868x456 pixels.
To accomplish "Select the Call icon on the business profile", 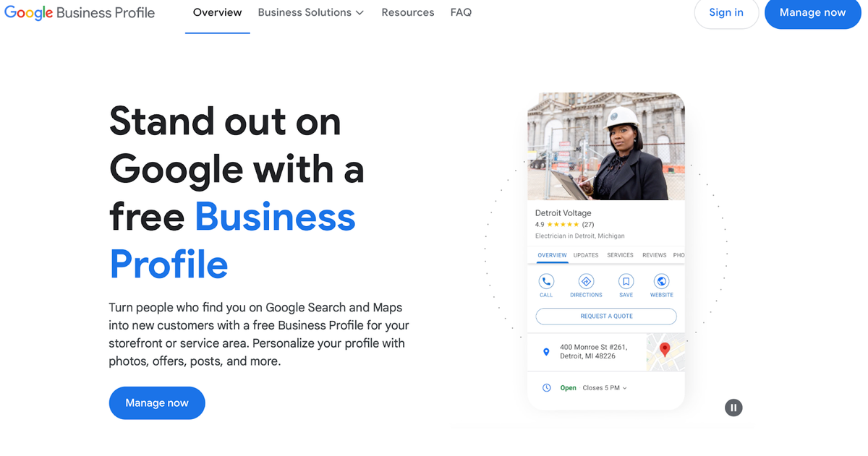I will [546, 280].
